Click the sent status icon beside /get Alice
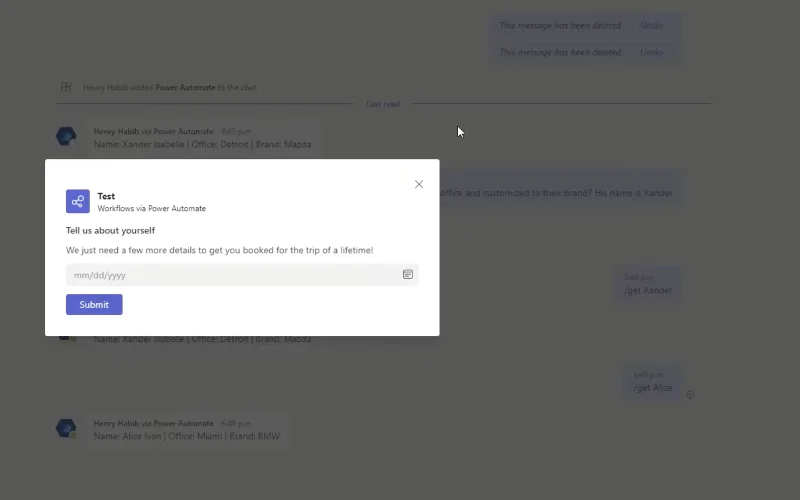The height and width of the screenshot is (500, 800). click(690, 394)
